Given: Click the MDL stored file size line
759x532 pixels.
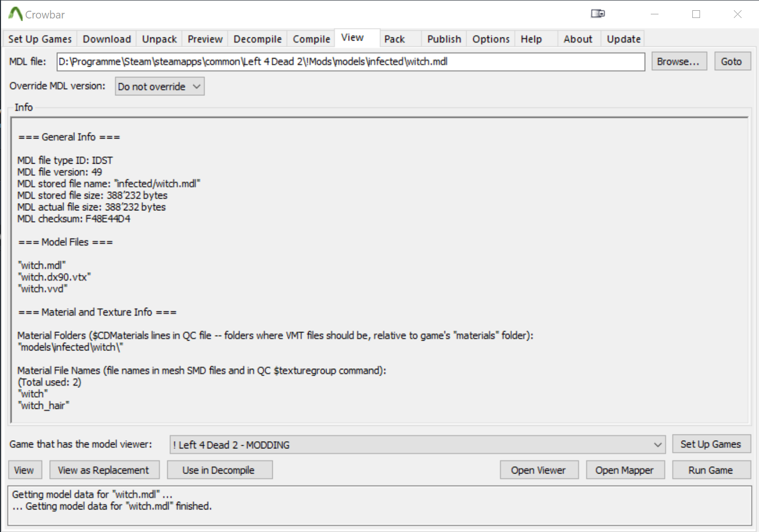Looking at the screenshot, I should click(92, 195).
